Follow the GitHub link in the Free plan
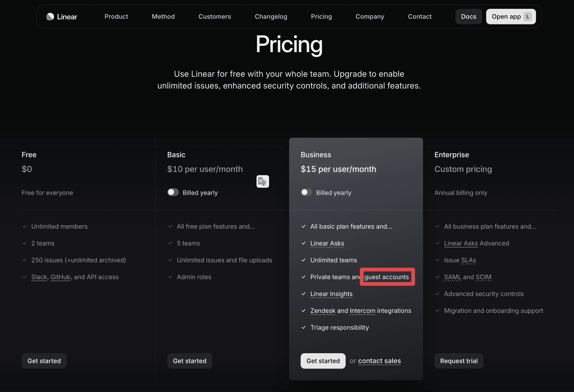The image size is (574, 392). (60, 277)
